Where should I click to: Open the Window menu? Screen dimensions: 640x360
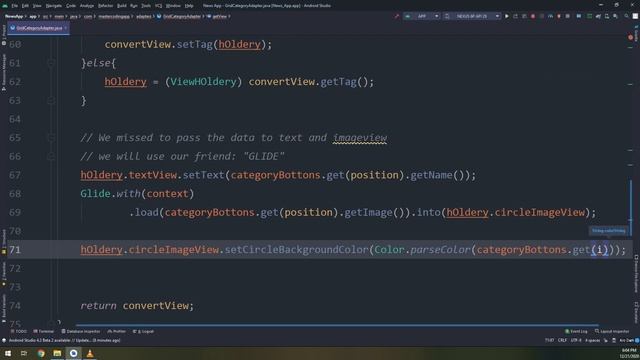pos(173,6)
